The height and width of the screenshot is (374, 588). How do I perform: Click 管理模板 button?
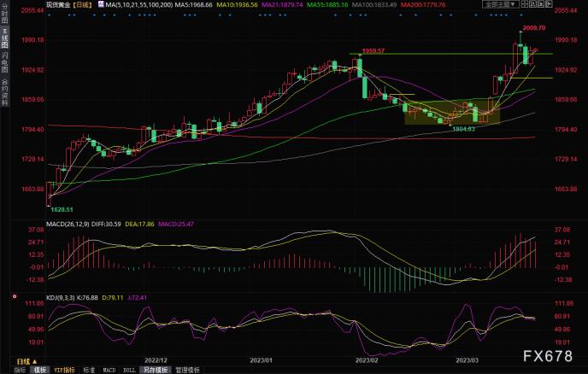point(187,370)
